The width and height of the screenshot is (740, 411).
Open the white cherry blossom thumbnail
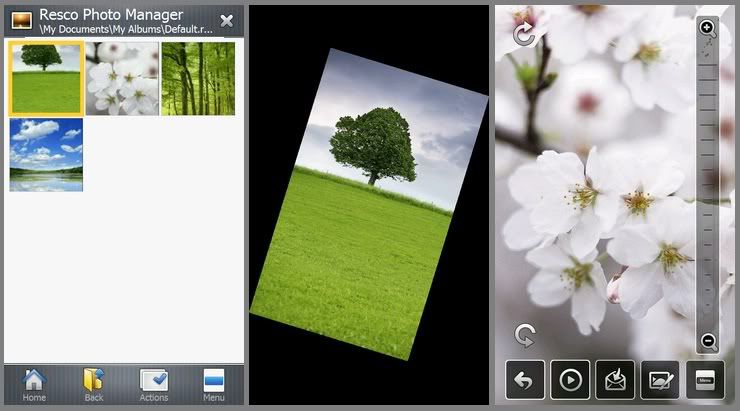click(x=122, y=77)
